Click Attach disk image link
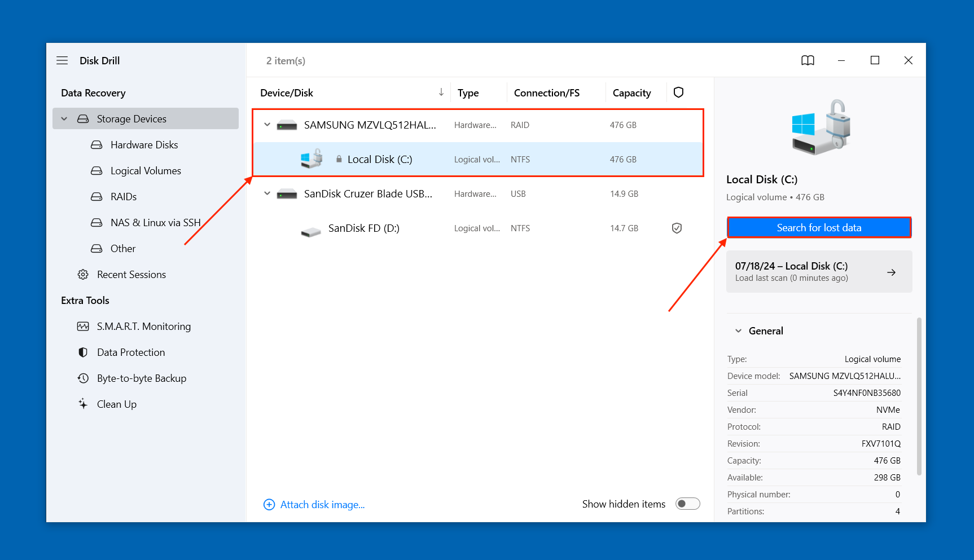 pos(322,505)
